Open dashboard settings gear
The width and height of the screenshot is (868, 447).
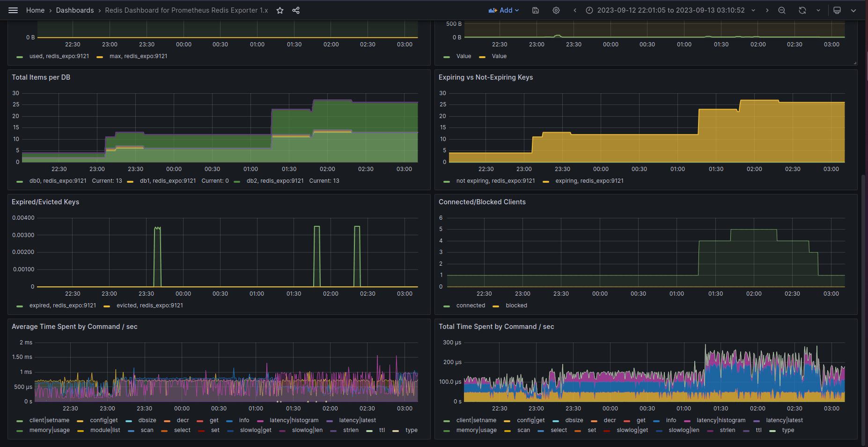click(x=556, y=10)
